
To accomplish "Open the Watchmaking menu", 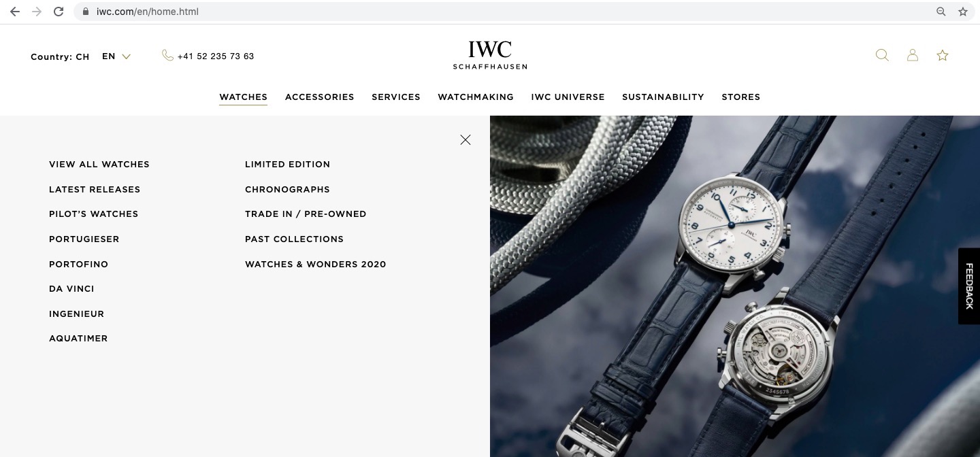I will (476, 97).
